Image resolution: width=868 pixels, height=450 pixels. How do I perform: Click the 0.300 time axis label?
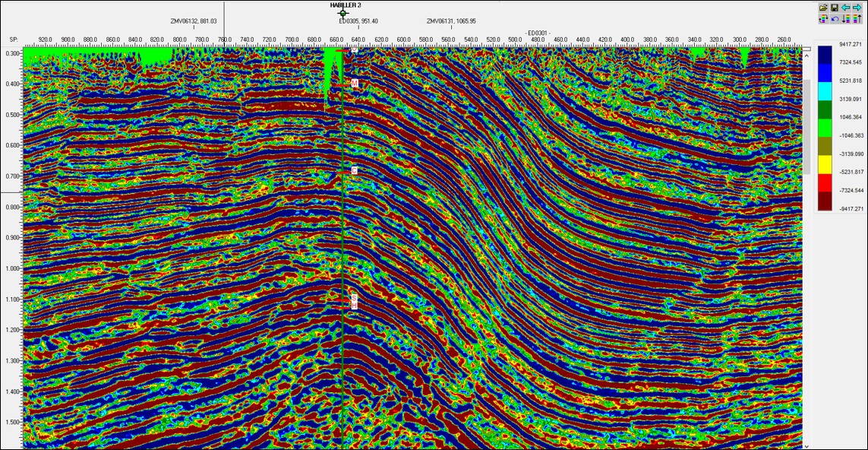click(x=14, y=53)
